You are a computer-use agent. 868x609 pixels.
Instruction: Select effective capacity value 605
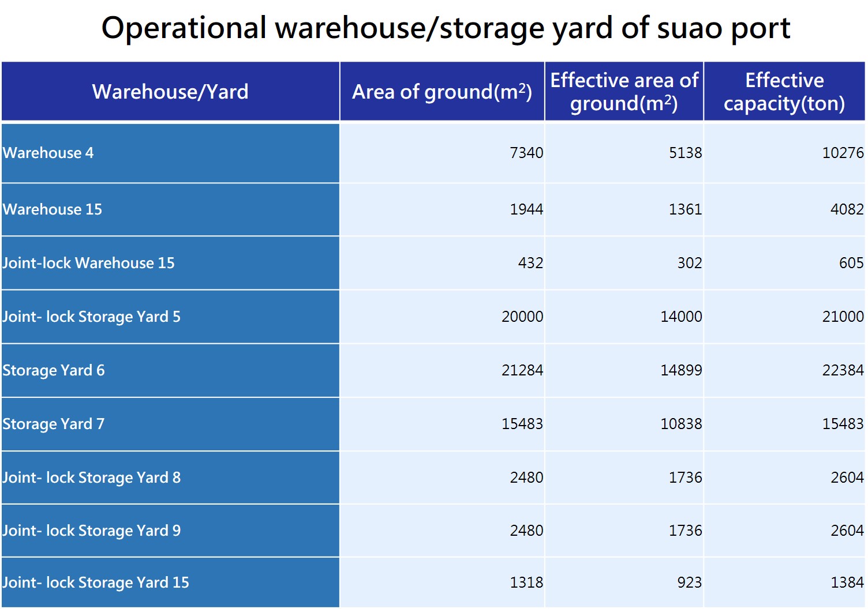851,263
